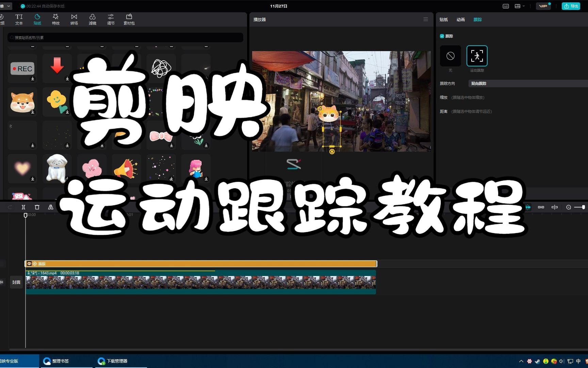Select the Shiba dog face sticker

tap(22, 102)
